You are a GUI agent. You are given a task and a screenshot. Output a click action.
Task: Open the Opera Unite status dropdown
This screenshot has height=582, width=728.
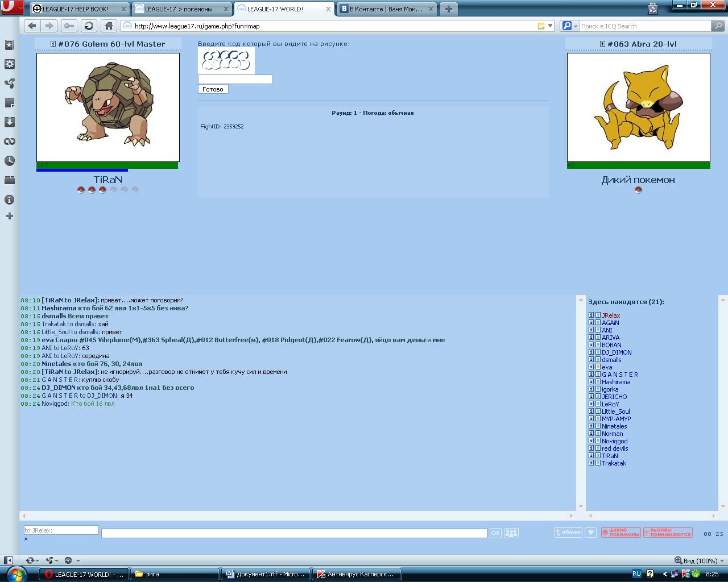click(x=52, y=560)
